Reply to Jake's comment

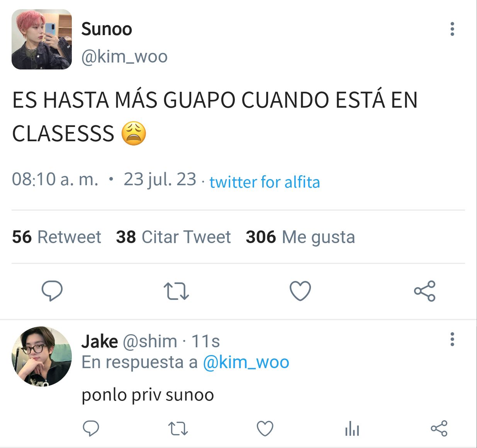coord(91,428)
